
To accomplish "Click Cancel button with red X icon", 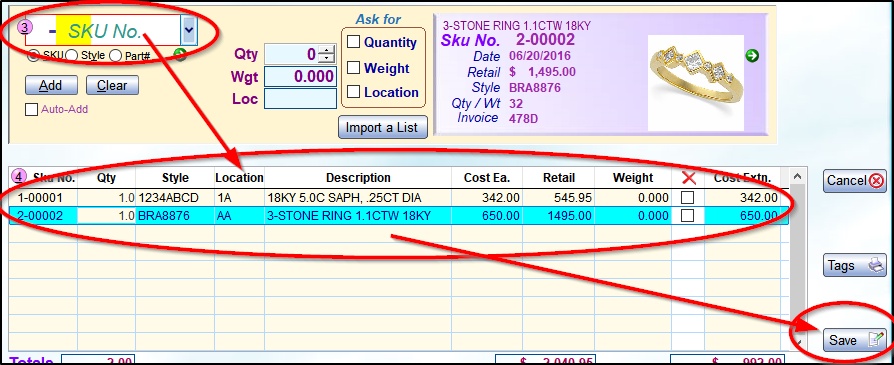I will 855,181.
